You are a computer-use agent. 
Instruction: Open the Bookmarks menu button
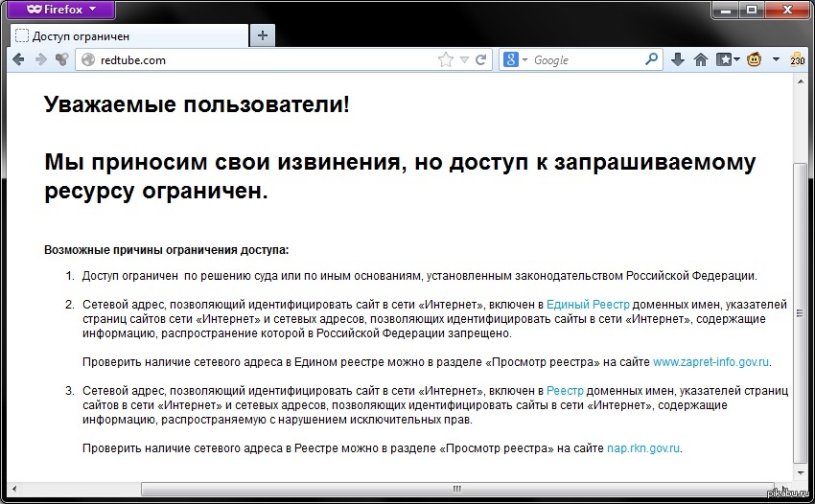point(728,59)
